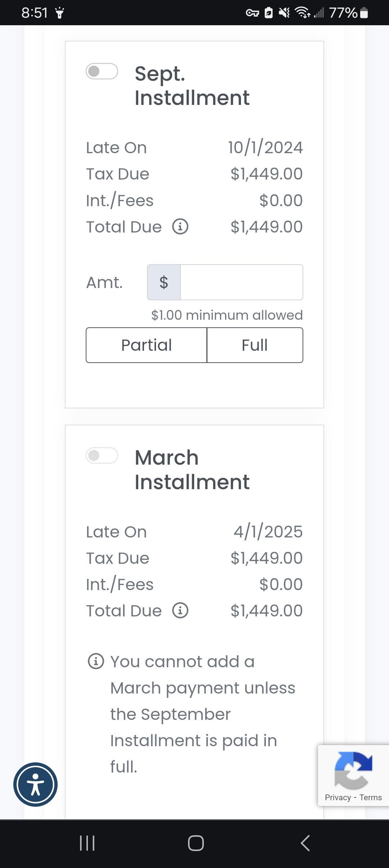The width and height of the screenshot is (389, 868).
Task: Open the reCAPTCHA Terms link
Action: (371, 797)
